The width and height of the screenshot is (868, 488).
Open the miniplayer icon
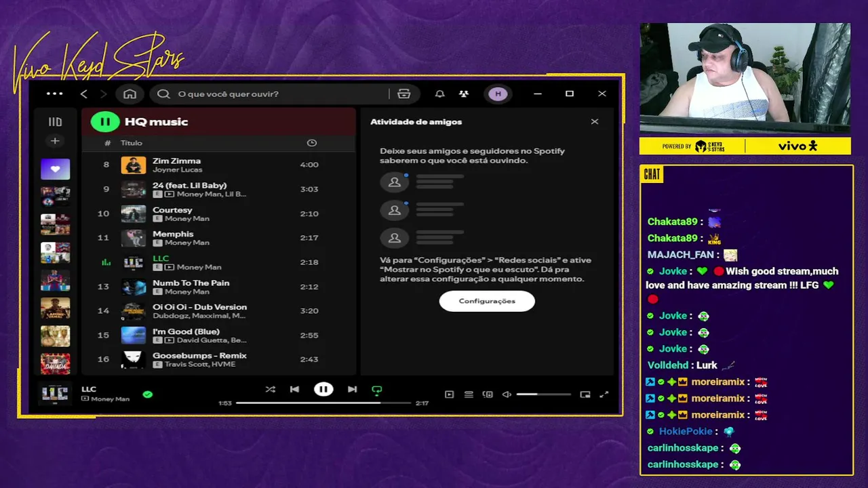pos(585,394)
